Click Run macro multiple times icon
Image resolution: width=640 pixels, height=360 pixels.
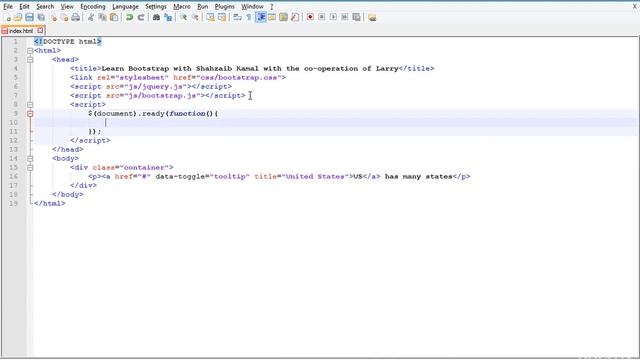[345, 17]
